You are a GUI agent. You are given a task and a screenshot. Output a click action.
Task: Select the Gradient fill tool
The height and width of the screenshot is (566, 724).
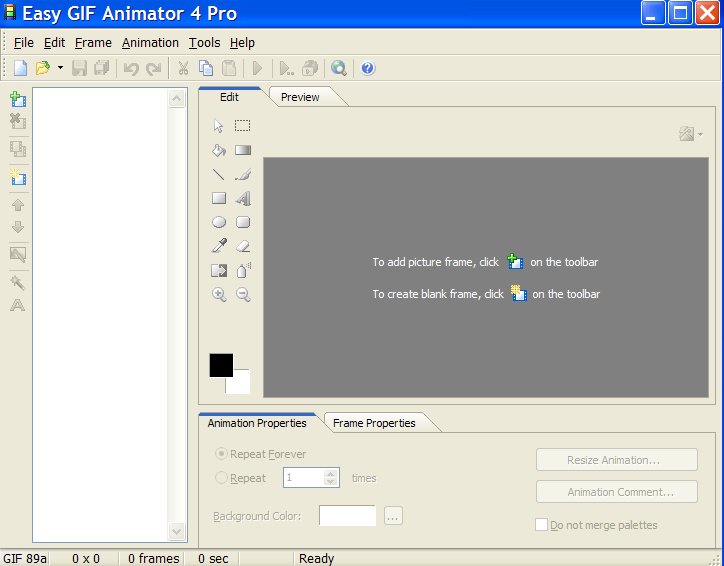click(x=243, y=150)
